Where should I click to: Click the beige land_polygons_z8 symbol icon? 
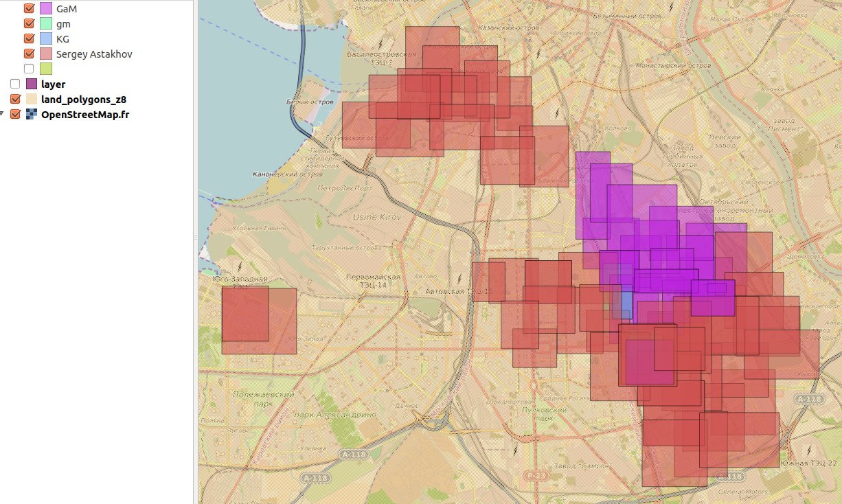pyautogui.click(x=32, y=99)
